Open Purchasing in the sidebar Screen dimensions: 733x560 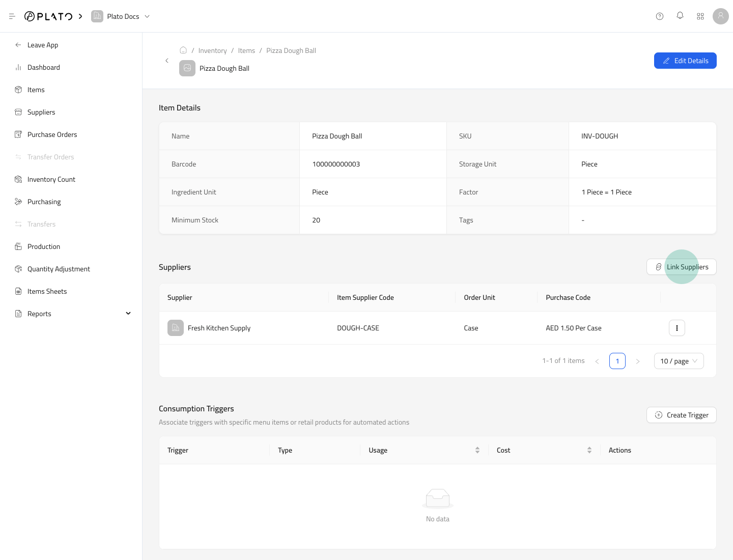click(x=44, y=202)
